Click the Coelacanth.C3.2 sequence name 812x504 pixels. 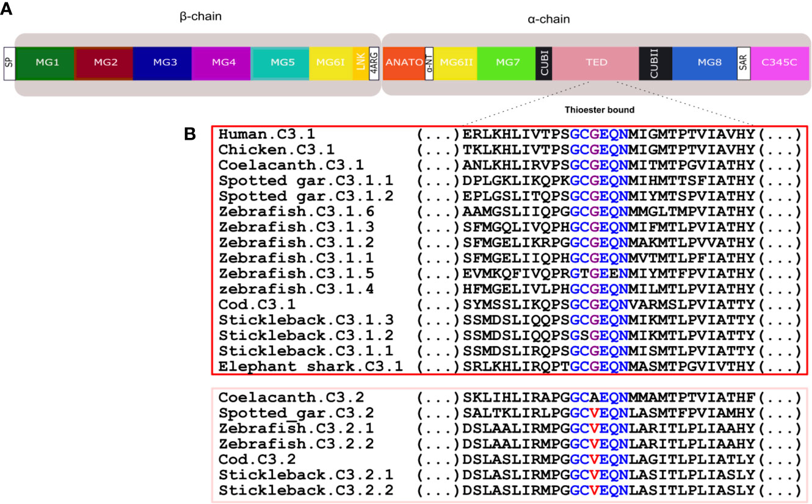(x=291, y=397)
